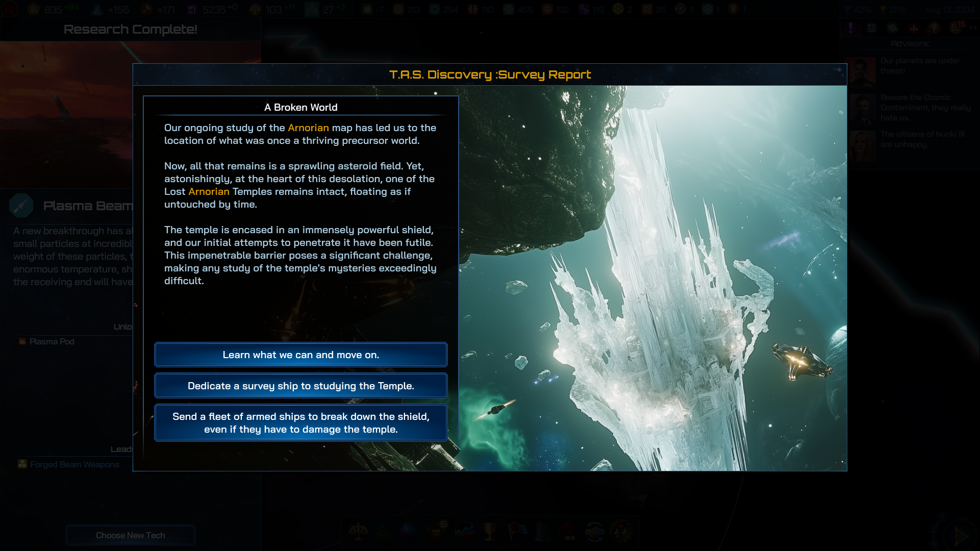This screenshot has width=980, height=551.
Task: Switch to the list tab beside the alerts tab
Action: tap(871, 28)
